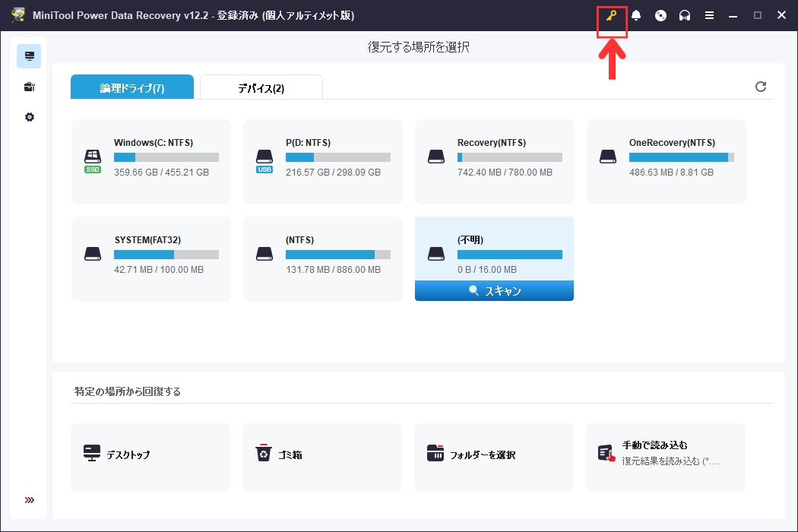This screenshot has height=532, width=798.
Task: Click the フォルダーを選択 folder icon
Action: (435, 453)
